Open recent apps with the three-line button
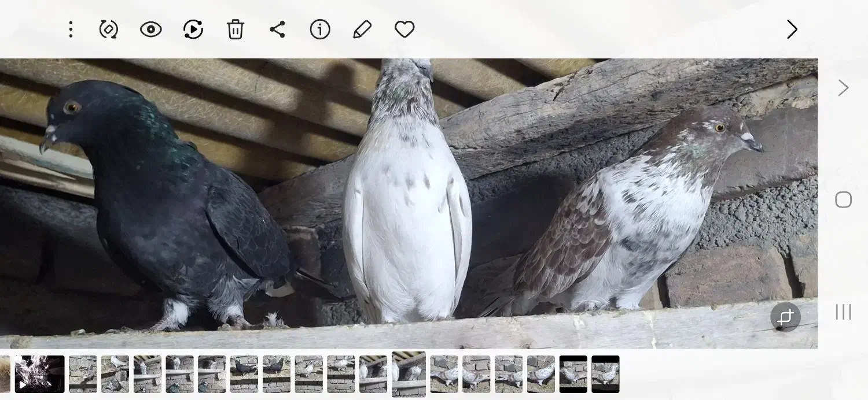The height and width of the screenshot is (400, 868). pos(843,312)
